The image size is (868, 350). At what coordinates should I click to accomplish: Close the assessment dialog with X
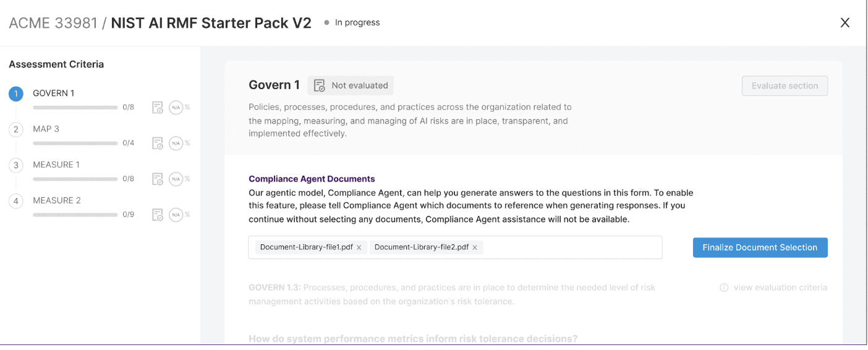point(845,23)
